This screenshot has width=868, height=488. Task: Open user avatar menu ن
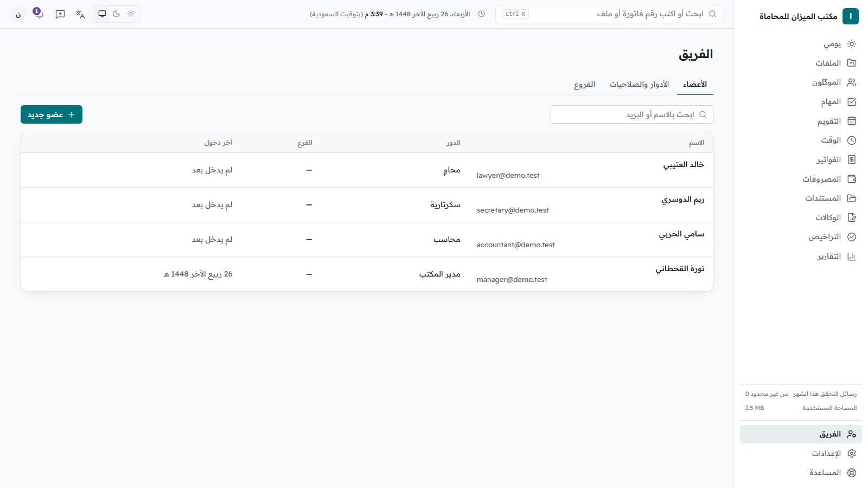tap(18, 15)
